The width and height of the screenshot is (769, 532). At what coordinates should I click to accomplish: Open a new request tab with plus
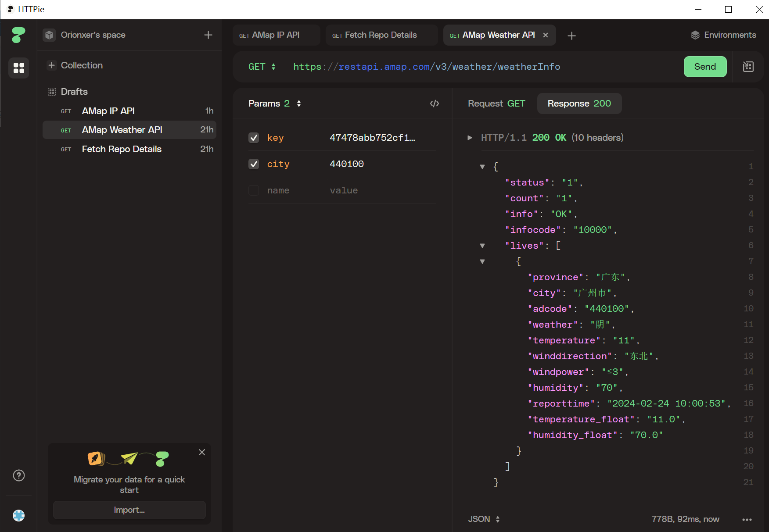click(571, 36)
